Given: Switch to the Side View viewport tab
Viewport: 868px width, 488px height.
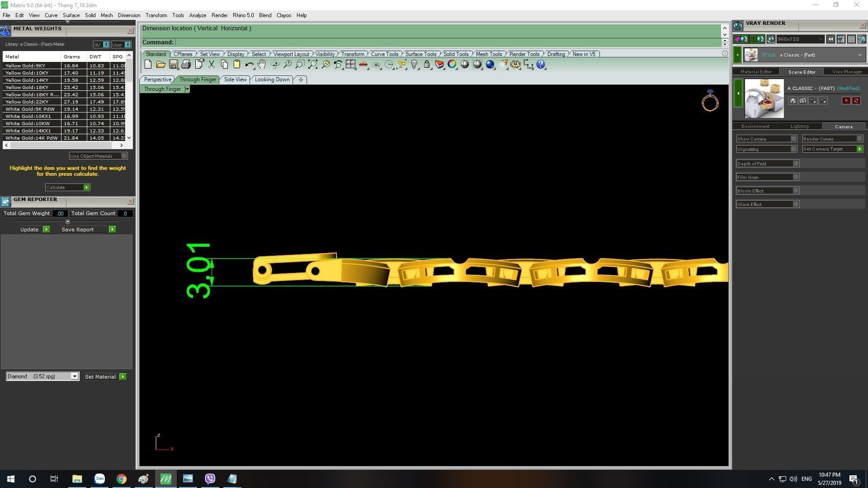Looking at the screenshot, I should click(x=235, y=80).
